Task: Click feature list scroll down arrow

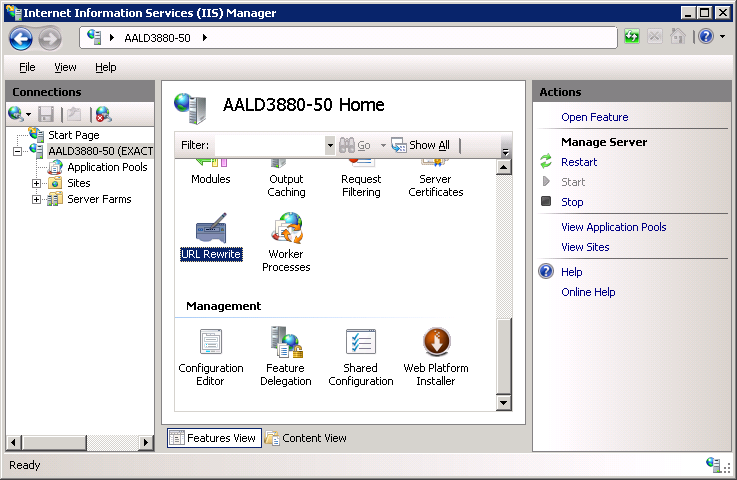Action: (503, 402)
